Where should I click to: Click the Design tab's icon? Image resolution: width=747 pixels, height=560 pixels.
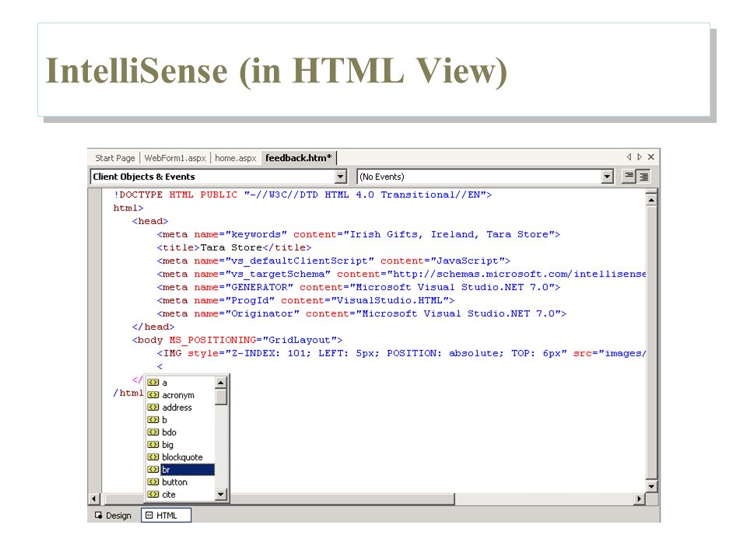(99, 515)
